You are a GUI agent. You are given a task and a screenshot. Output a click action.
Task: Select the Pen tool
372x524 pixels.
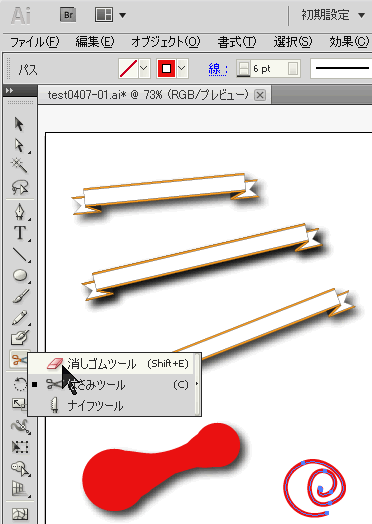20,212
